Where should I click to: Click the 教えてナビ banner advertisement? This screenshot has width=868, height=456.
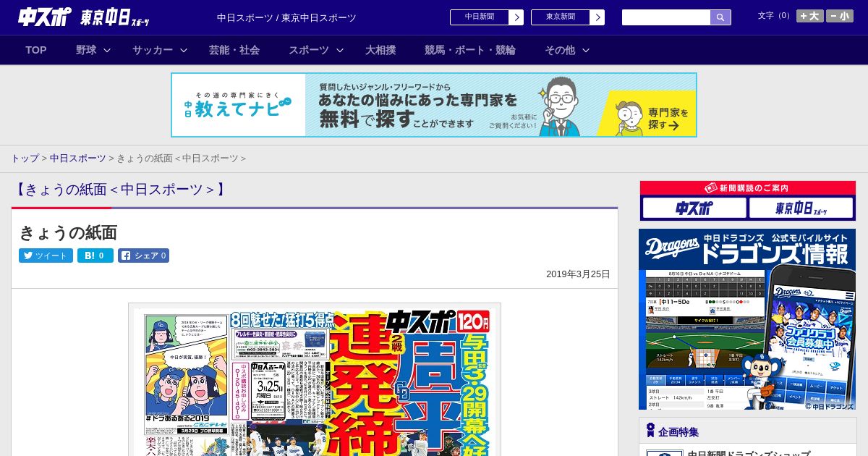tap(434, 105)
